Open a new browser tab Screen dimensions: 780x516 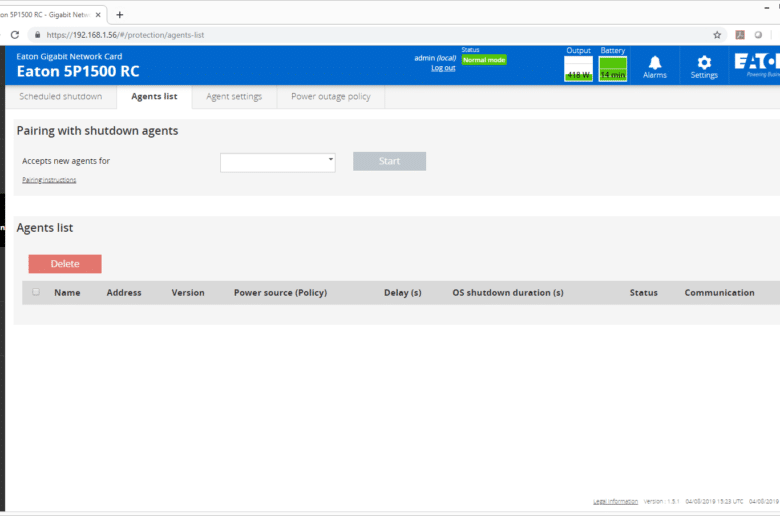point(119,14)
